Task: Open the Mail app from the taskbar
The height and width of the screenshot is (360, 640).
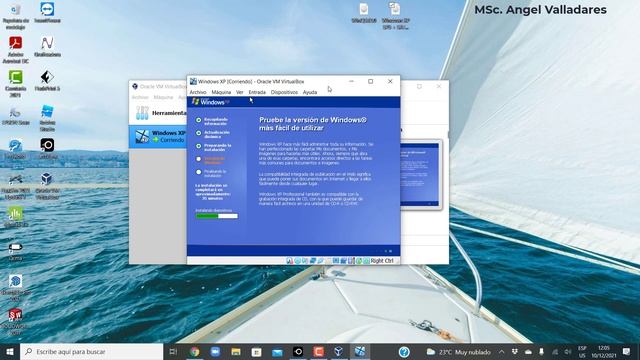Action: [277, 351]
